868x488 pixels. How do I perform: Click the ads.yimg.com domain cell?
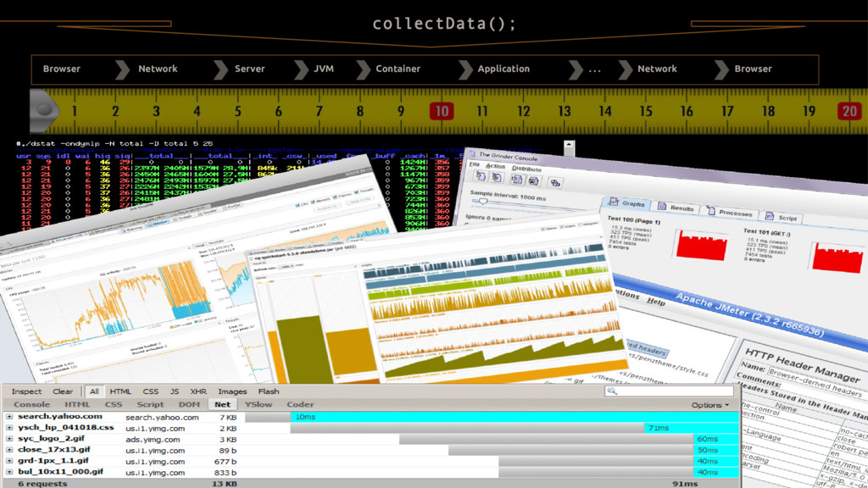(x=153, y=440)
